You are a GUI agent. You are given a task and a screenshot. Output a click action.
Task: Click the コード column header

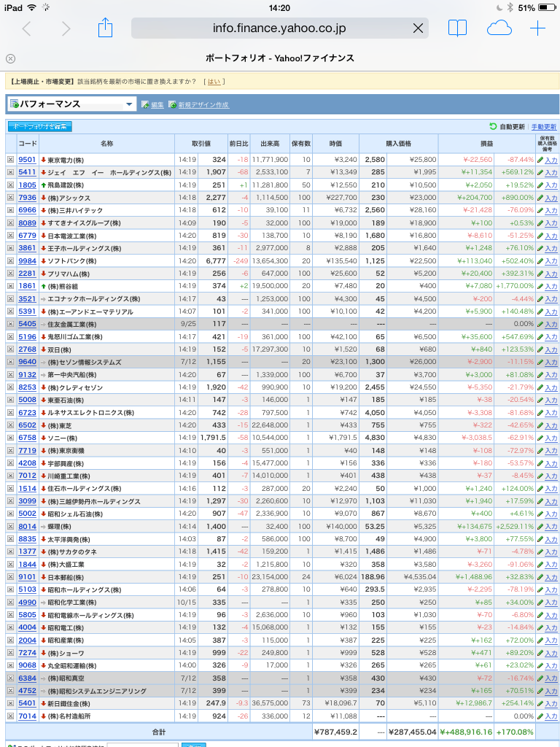pyautogui.click(x=27, y=144)
